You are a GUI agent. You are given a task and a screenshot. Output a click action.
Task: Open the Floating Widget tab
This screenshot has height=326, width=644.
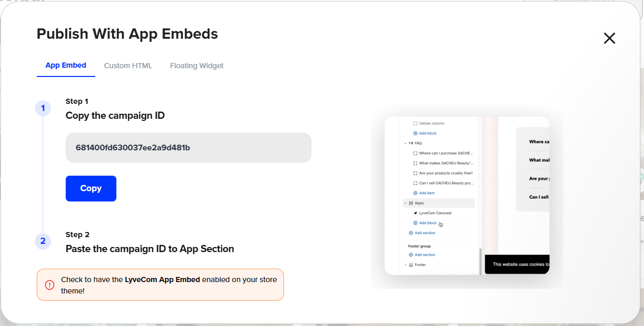tap(197, 66)
